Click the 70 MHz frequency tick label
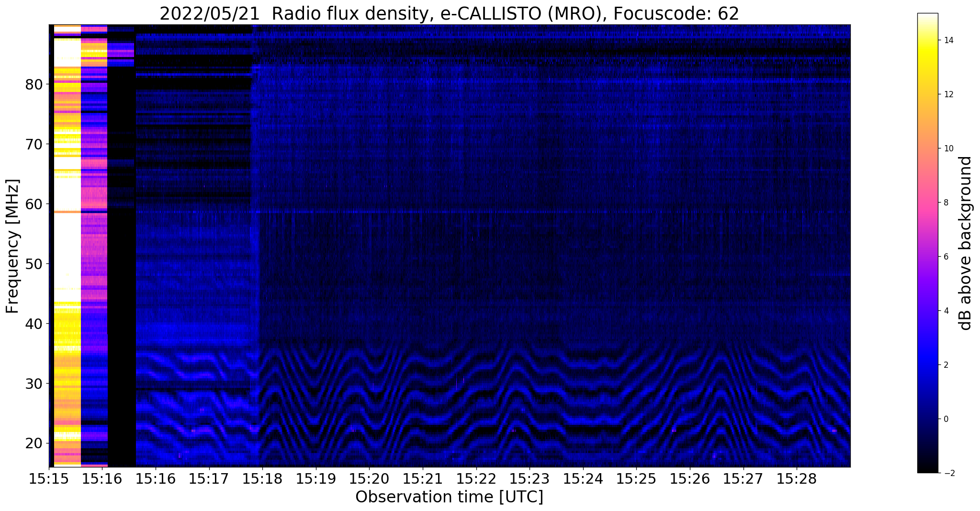Image resolution: width=980 pixels, height=511 pixels. (34, 145)
